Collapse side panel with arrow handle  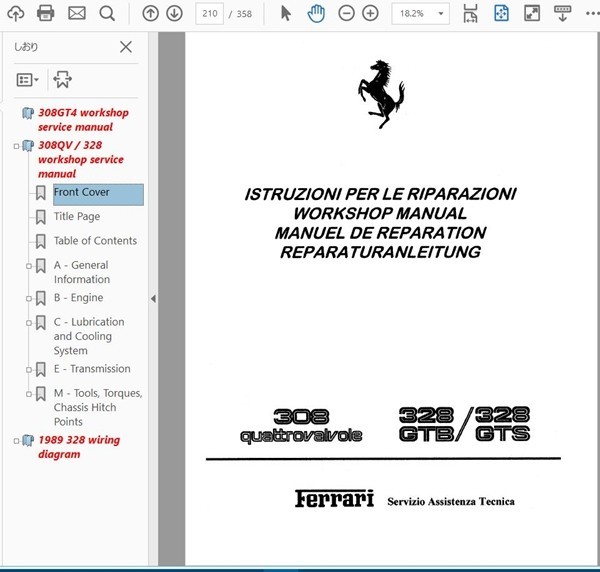coord(153,299)
